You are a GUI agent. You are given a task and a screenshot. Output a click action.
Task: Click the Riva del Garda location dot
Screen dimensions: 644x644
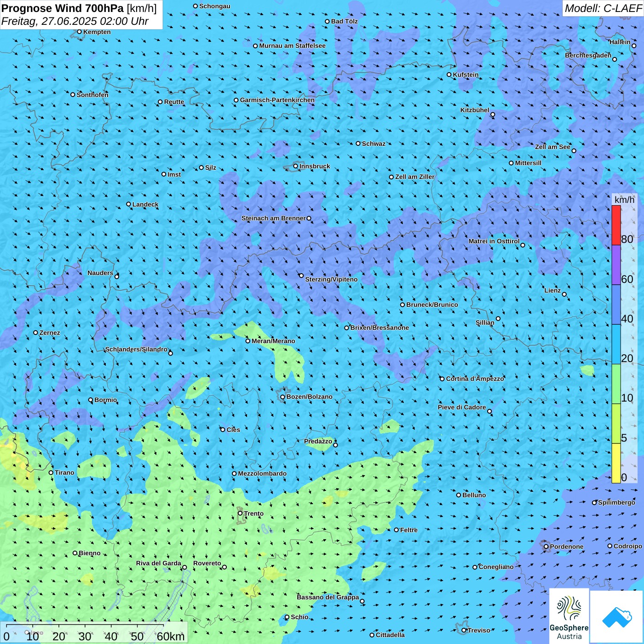(x=184, y=567)
